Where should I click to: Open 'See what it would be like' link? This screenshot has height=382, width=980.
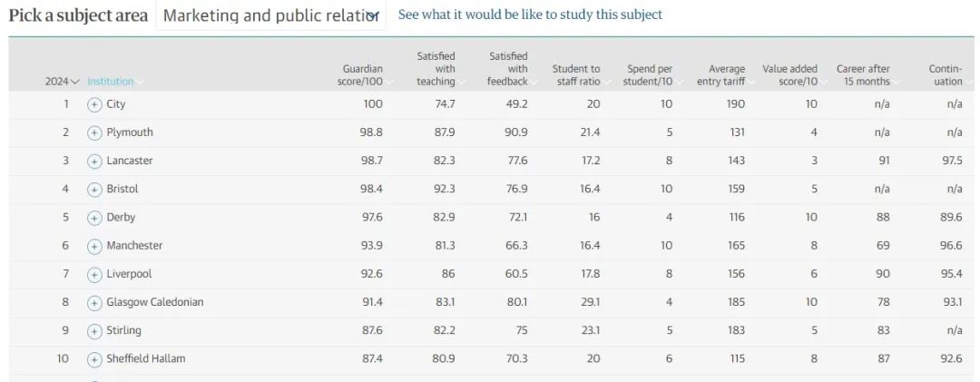coord(530,15)
